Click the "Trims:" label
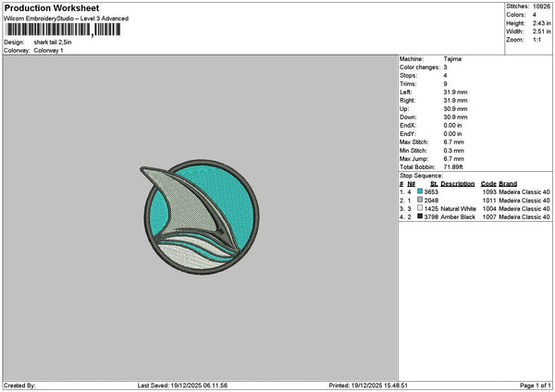The image size is (555, 392). [x=408, y=84]
